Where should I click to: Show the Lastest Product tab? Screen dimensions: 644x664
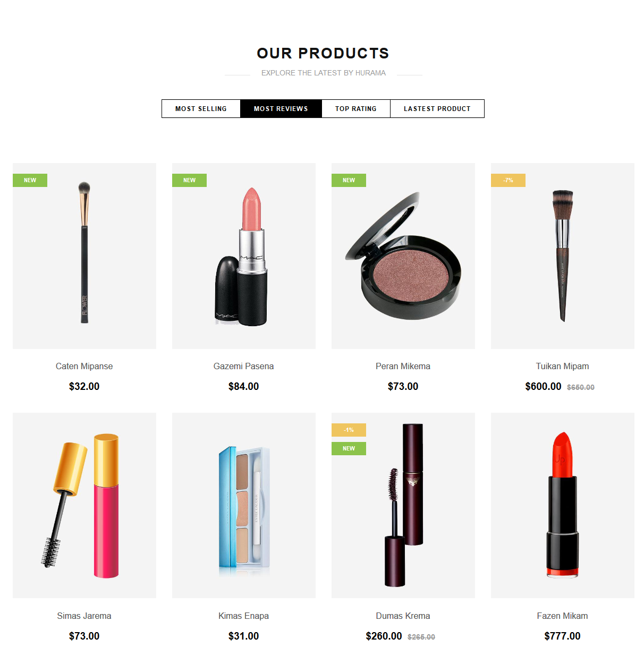[x=437, y=108]
